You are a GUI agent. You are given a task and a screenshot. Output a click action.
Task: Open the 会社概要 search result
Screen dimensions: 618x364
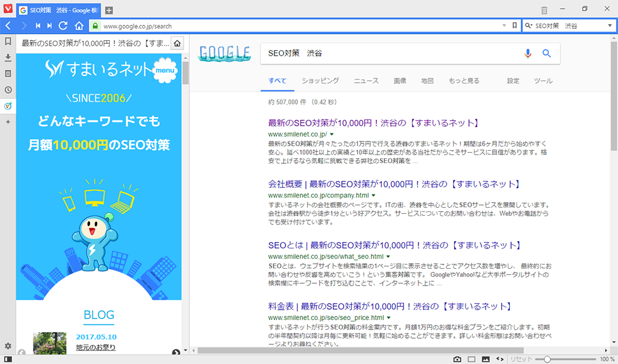pos(394,184)
